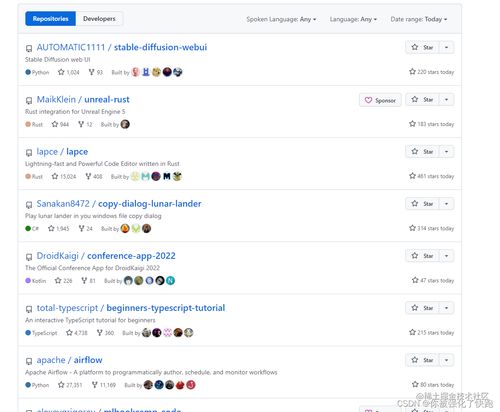Expand star list dropdown for beginners-typescript-tutorial
Screen dimensions: 500x412
pyautogui.click(x=447, y=308)
